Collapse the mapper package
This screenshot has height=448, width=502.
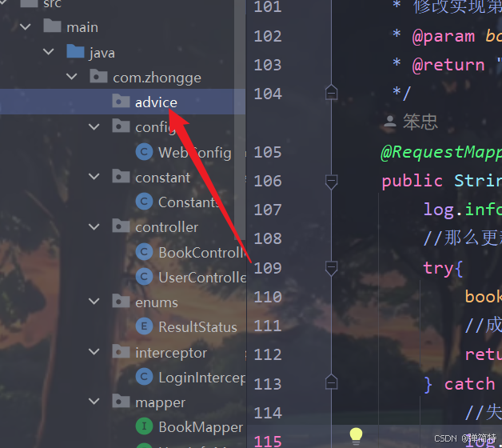point(94,402)
